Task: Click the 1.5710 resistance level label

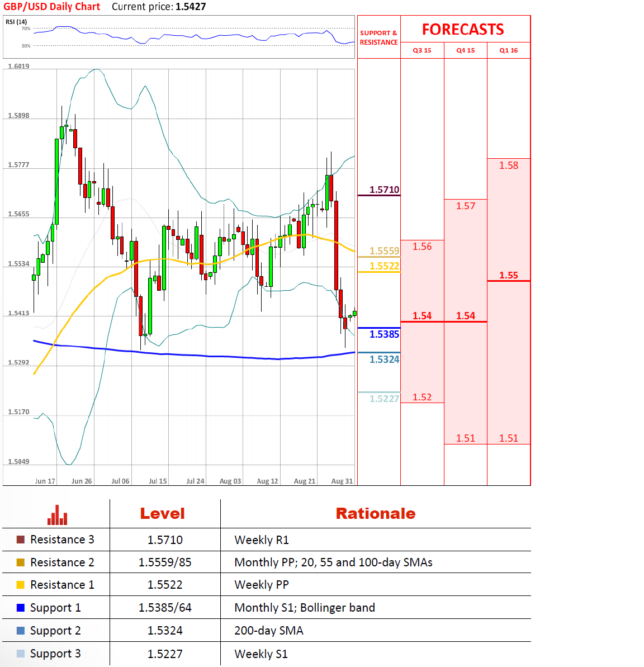Action: coord(384,190)
